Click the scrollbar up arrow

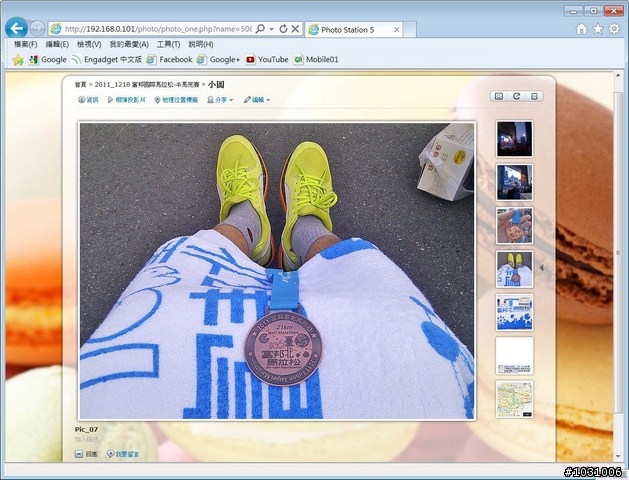click(x=618, y=75)
